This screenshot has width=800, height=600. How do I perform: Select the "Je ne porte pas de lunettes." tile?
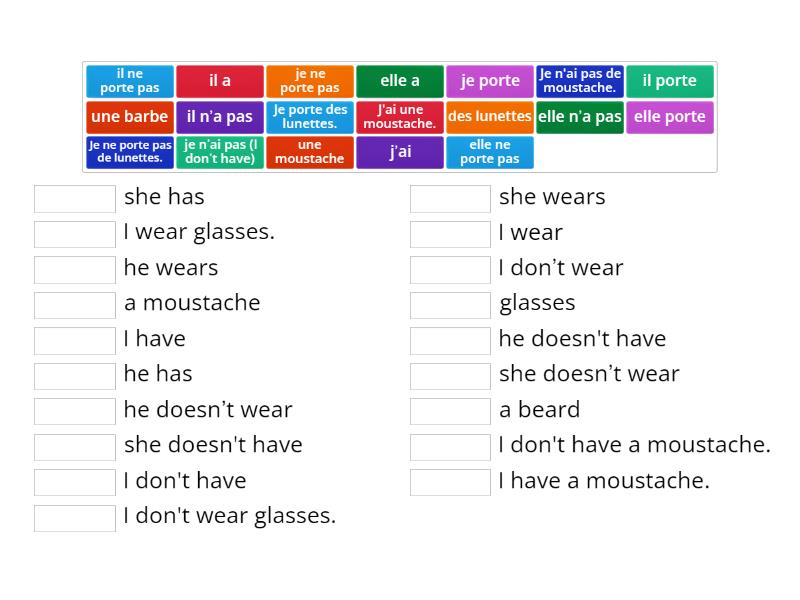(128, 153)
